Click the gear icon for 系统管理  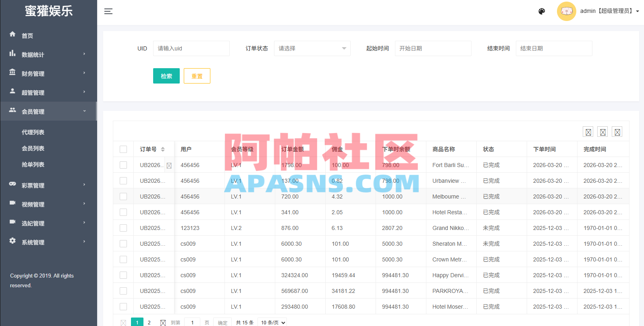click(x=12, y=241)
